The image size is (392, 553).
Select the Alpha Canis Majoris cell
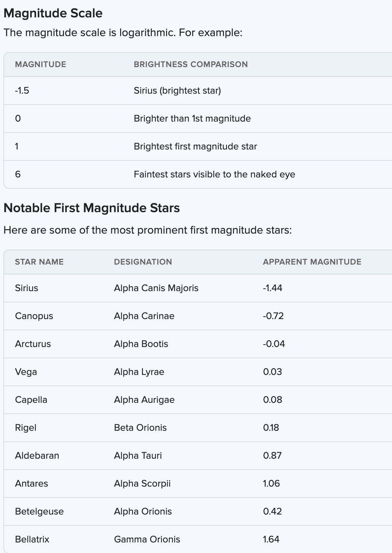coord(156,288)
